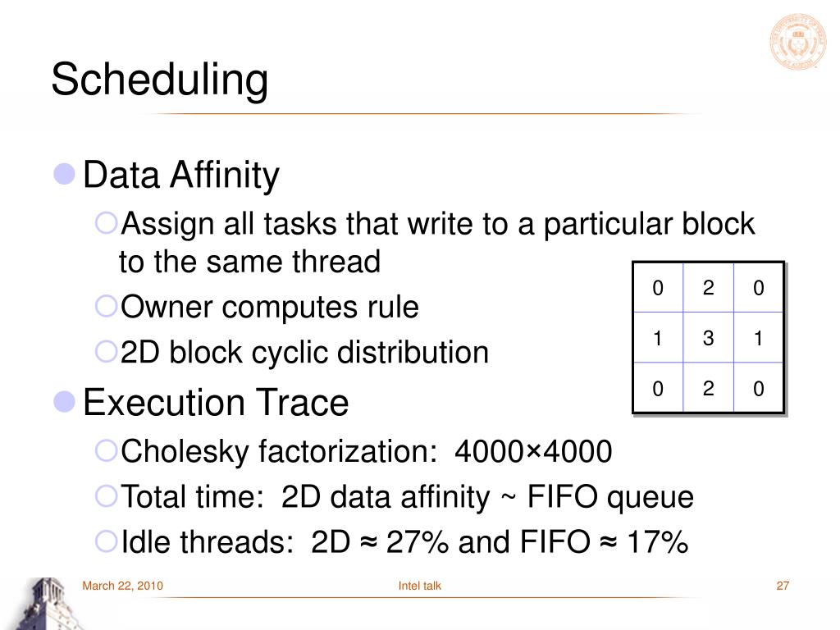Click the tower image in the corner
This screenshot has height=630, width=840.
(x=47, y=604)
